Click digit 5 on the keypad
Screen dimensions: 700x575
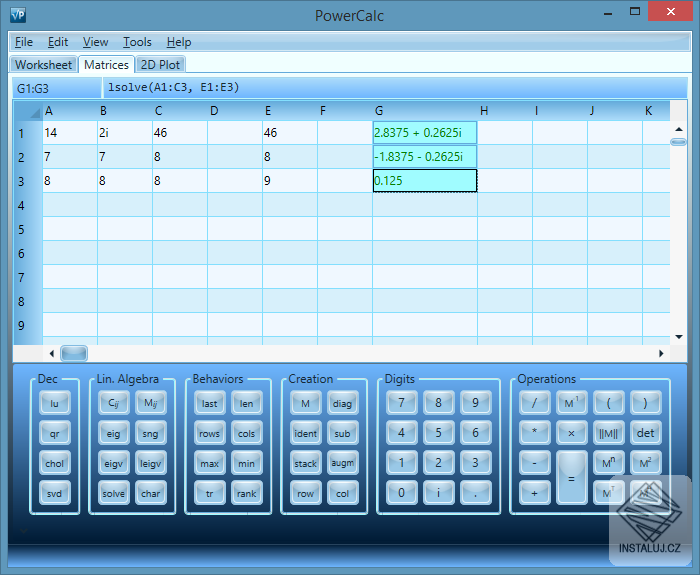(x=438, y=433)
